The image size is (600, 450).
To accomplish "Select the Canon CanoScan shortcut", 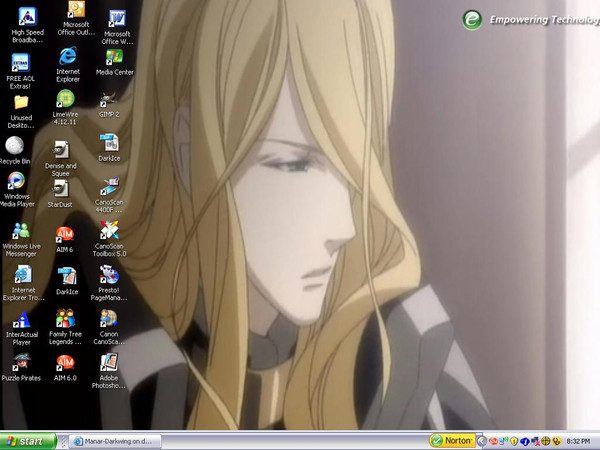I will (x=109, y=327).
